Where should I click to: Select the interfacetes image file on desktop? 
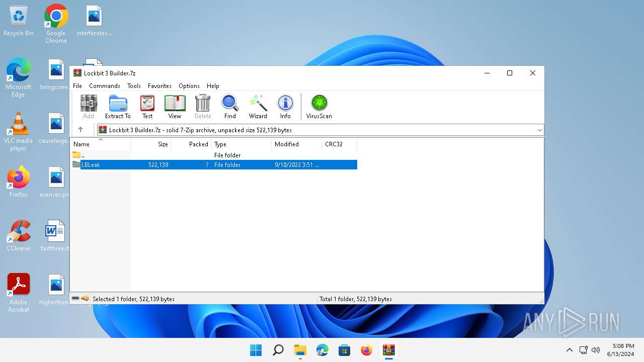point(94,21)
